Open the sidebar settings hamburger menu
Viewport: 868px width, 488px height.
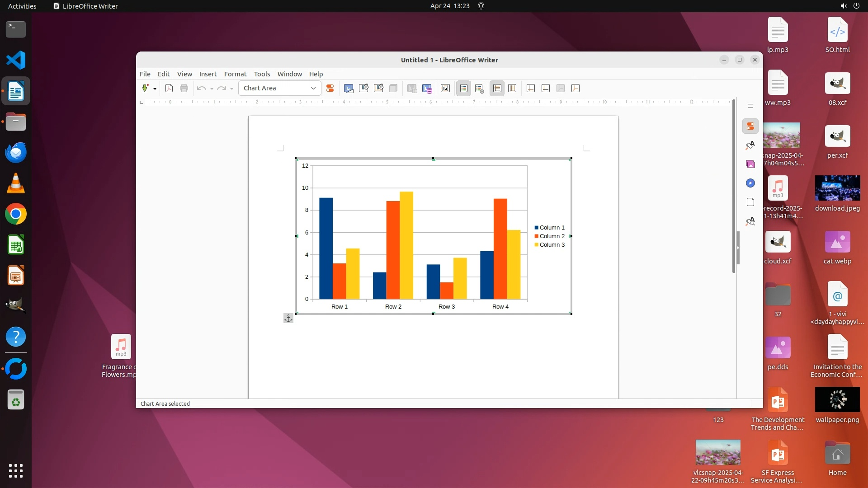(750, 106)
